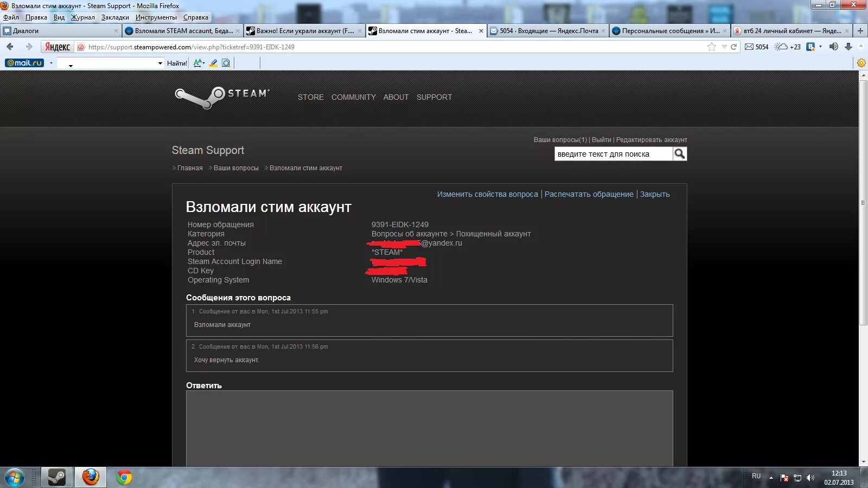Open the Файл menu

click(11, 17)
